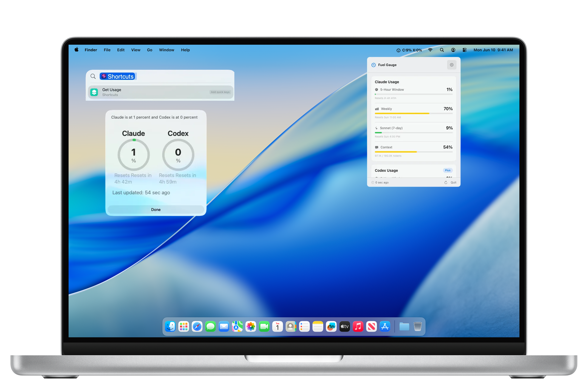Open the Window menu
The height and width of the screenshot is (382, 588).
166,50
